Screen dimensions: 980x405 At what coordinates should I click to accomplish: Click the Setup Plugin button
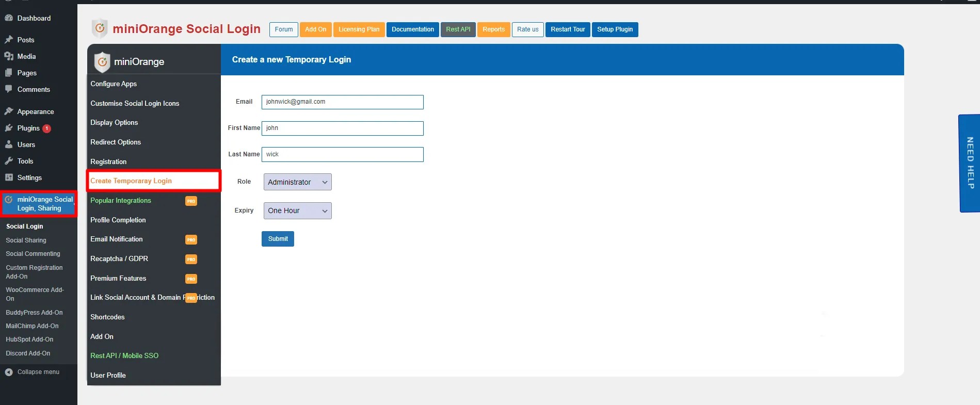pos(615,29)
